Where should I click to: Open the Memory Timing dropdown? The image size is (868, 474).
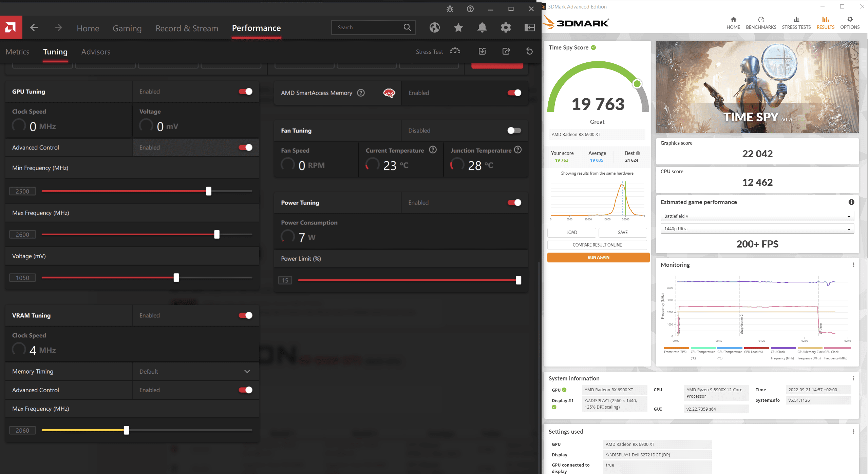195,372
